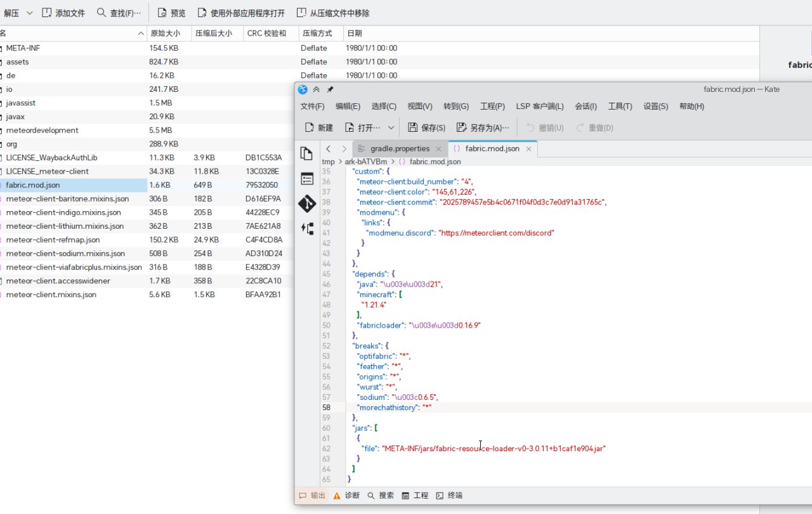Toggle the Diagnostics (诊断) panel
812x514 pixels.
tap(346, 496)
